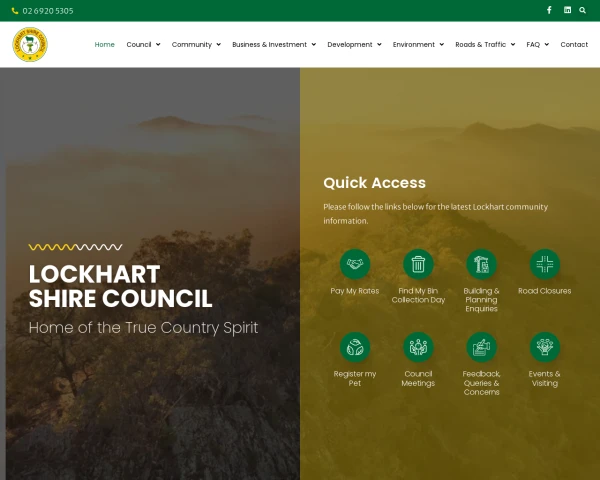Open the Development menu item
This screenshot has height=480, width=600.
[350, 44]
